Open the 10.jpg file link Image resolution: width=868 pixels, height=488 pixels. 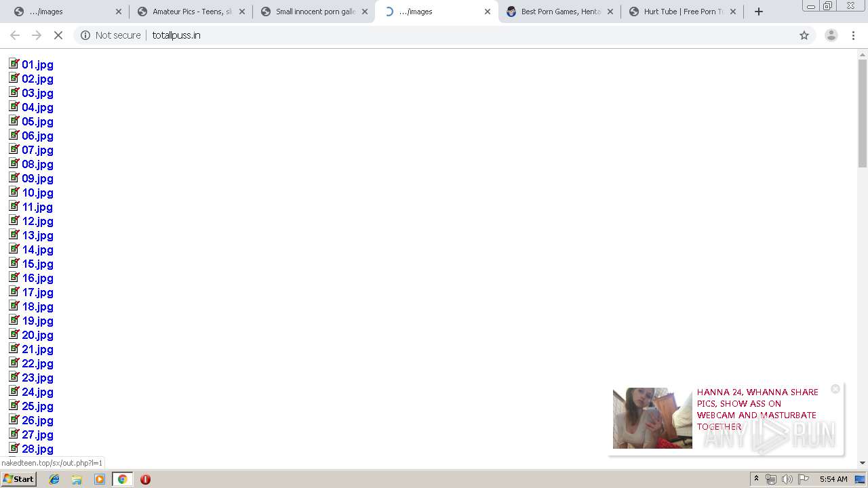coord(37,193)
